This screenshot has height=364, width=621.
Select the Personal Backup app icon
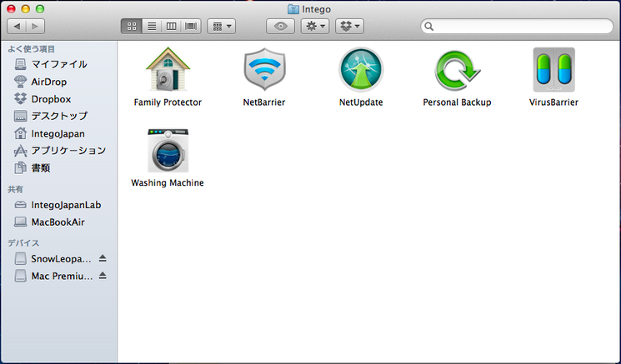(x=457, y=71)
